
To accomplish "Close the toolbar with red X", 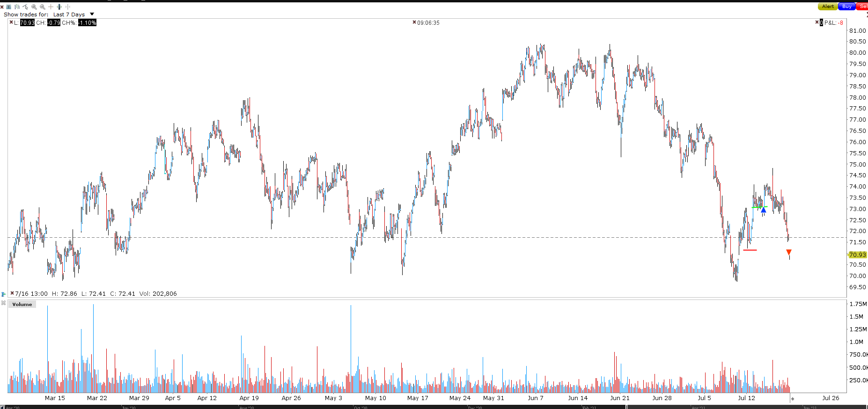I will pyautogui.click(x=2, y=7).
